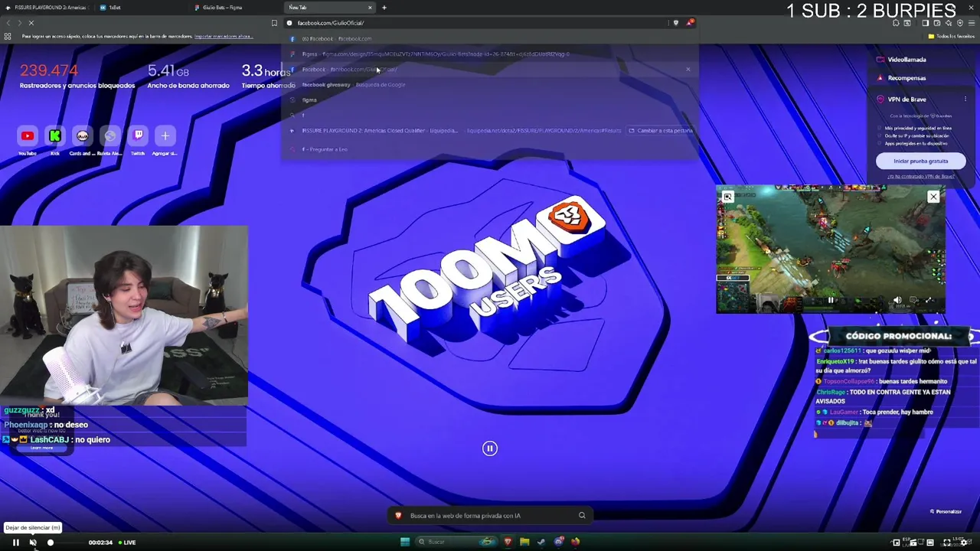Click Cambiar a esta pestaña button
Image resolution: width=980 pixels, height=551 pixels.
[660, 131]
